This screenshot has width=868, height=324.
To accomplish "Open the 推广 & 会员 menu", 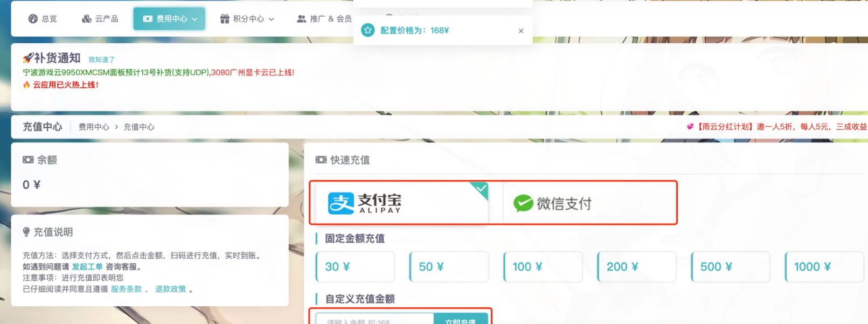I will 324,19.
